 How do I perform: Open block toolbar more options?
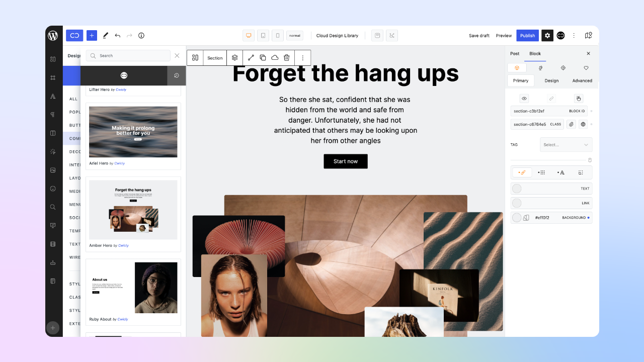(x=303, y=58)
